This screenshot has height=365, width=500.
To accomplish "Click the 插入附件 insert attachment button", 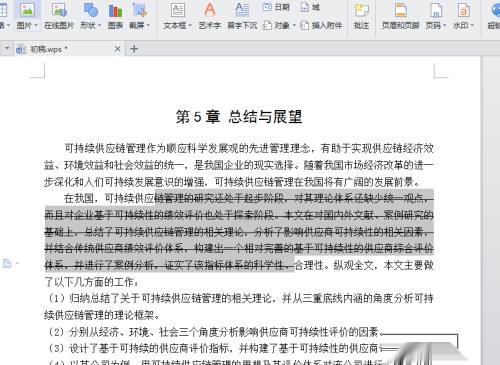I will click(321, 25).
